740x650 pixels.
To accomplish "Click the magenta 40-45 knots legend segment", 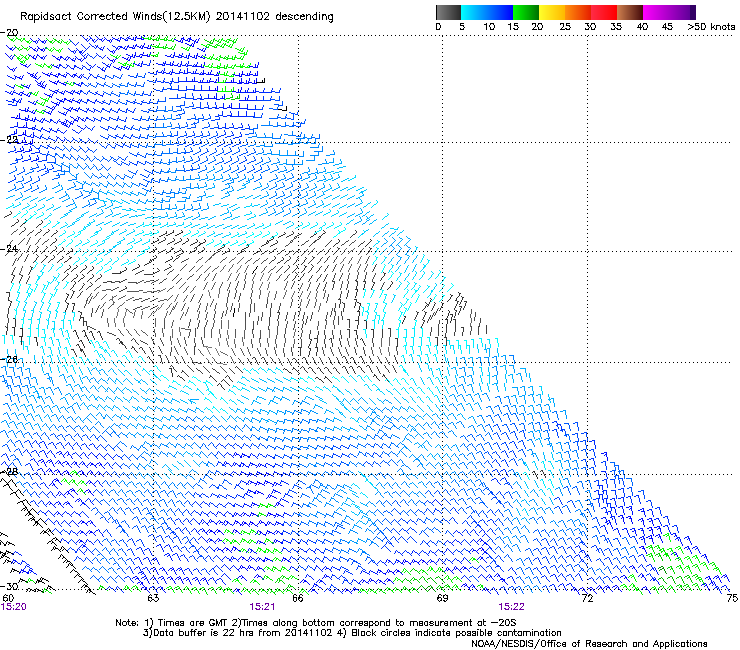I will click(656, 12).
